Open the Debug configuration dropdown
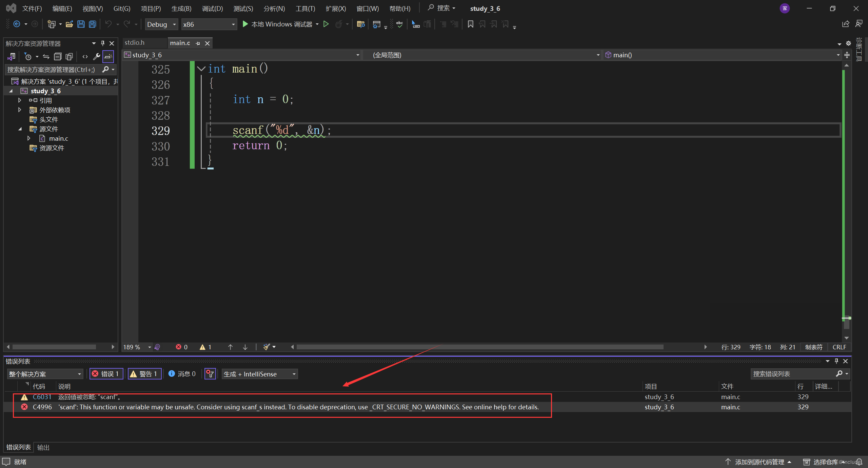 click(161, 24)
